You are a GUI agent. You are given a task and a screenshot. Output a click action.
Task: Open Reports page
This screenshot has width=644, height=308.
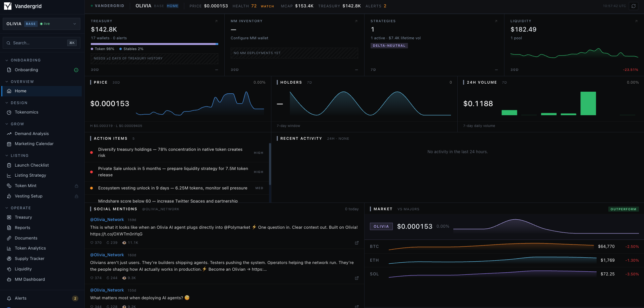pos(42,228)
